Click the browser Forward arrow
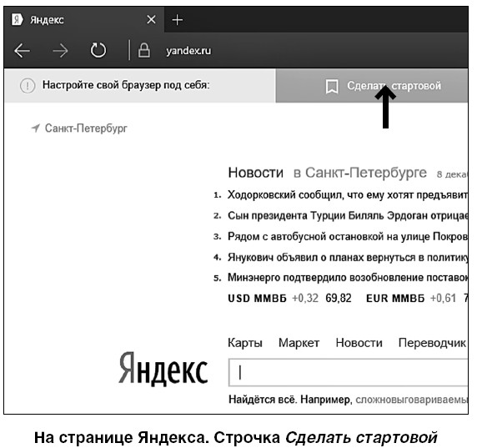Image resolution: width=477 pixels, height=448 pixels. coord(60,51)
